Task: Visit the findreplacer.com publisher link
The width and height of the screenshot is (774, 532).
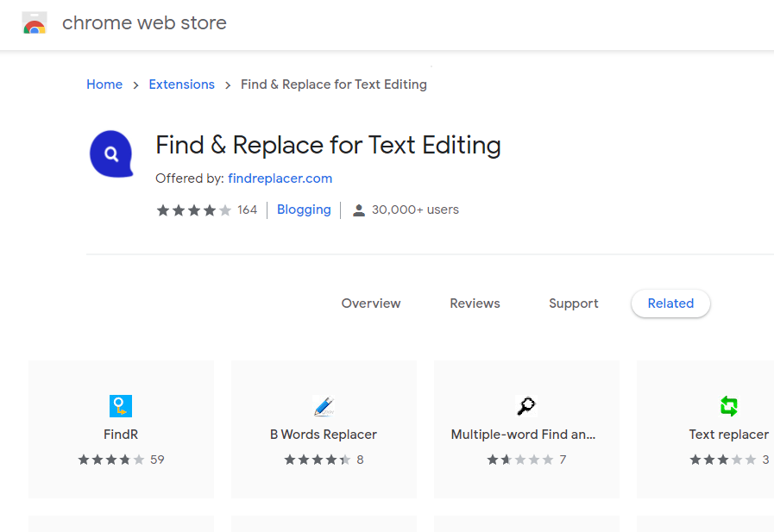Action: [x=280, y=178]
